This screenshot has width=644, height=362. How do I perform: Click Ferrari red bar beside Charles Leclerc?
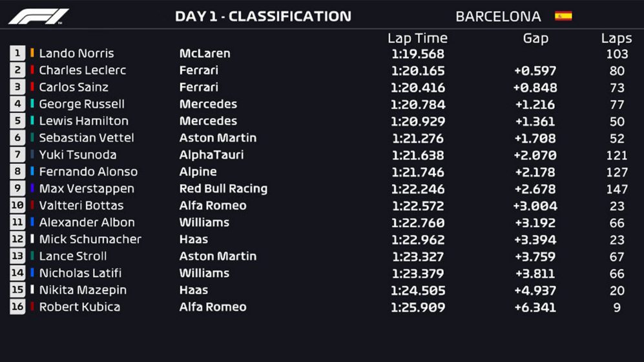click(x=32, y=70)
